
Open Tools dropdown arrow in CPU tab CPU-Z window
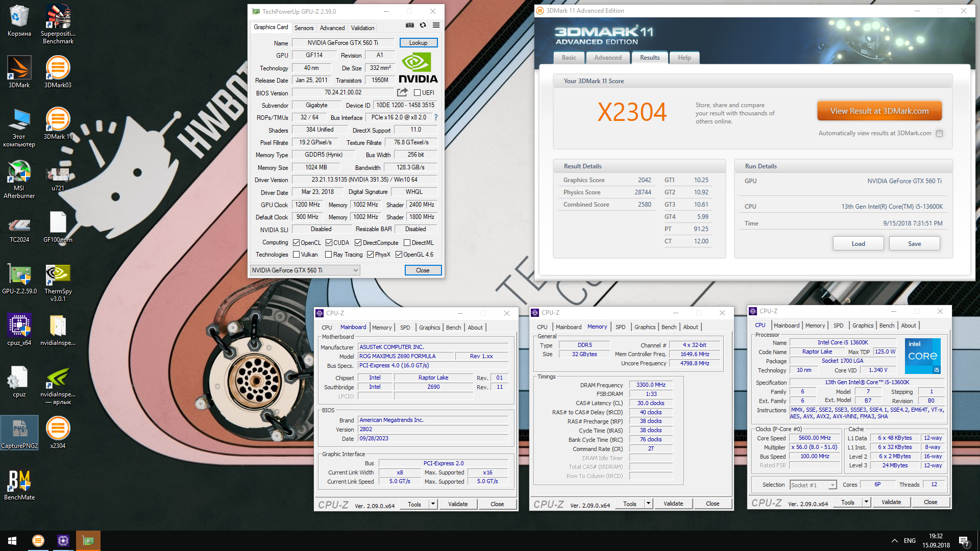pos(866,502)
